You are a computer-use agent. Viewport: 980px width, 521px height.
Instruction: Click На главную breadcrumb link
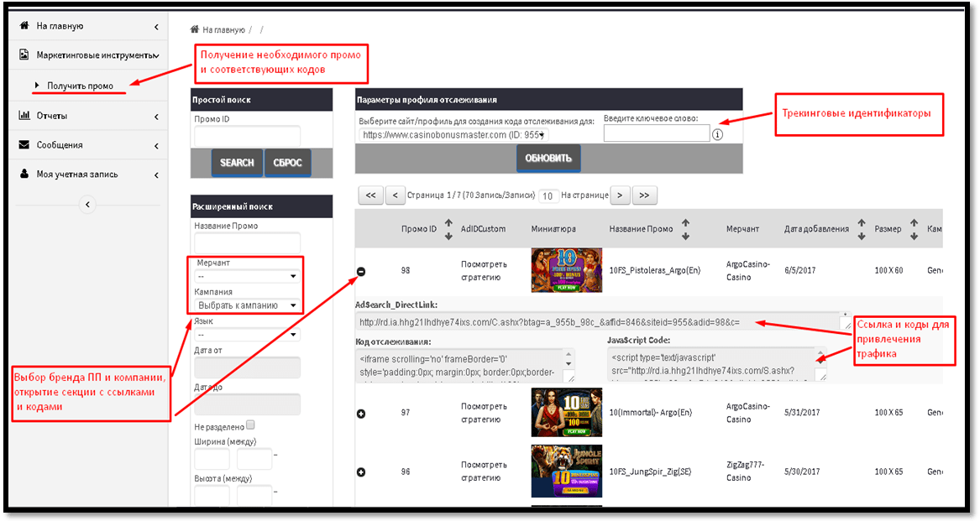223,29
